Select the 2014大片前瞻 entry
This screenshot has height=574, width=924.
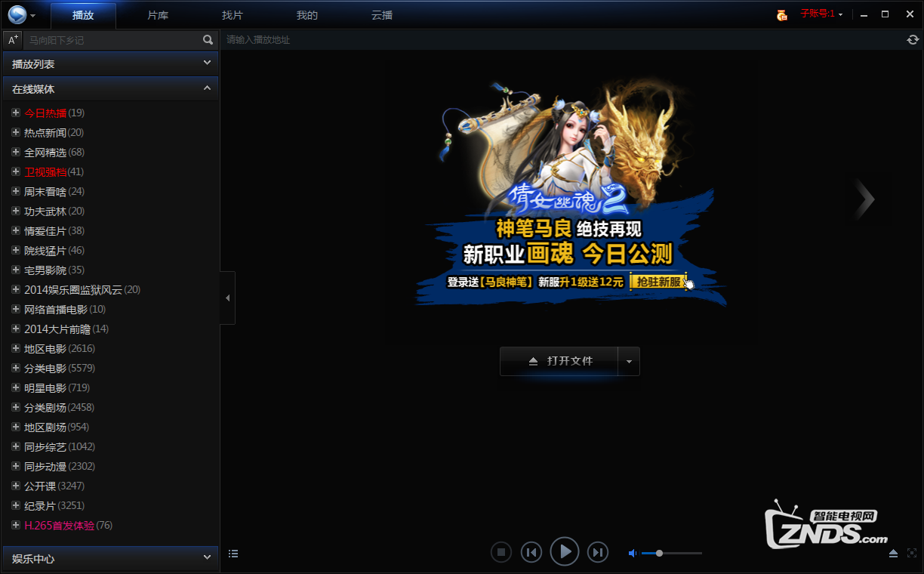tap(66, 329)
